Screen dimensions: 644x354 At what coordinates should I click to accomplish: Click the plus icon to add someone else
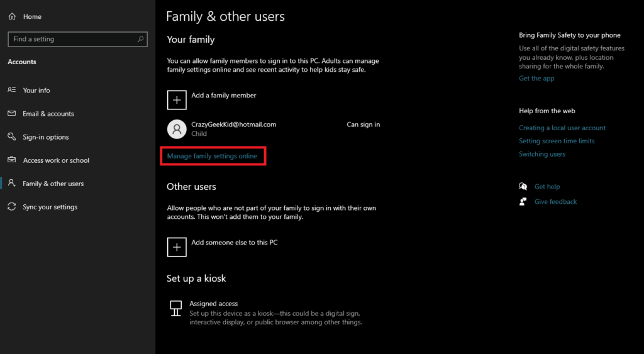(x=177, y=246)
